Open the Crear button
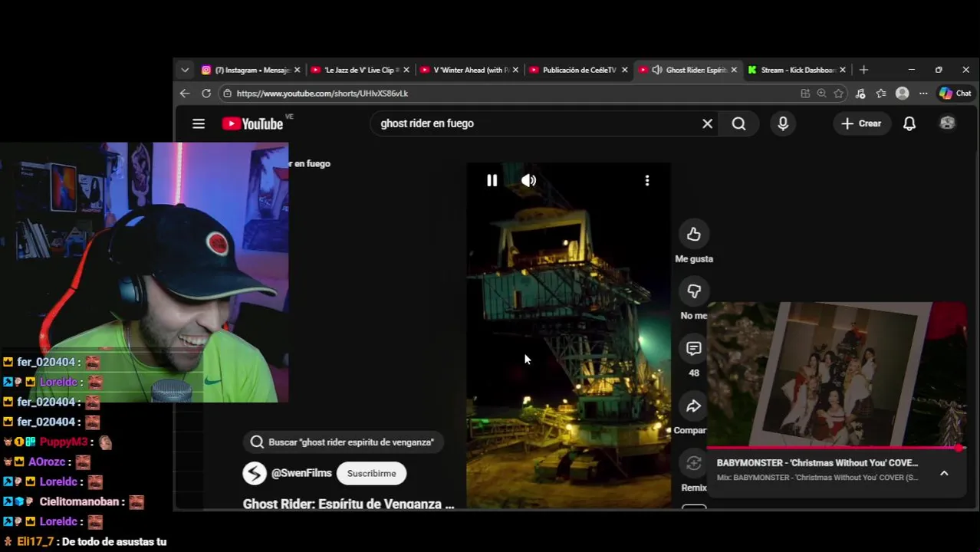This screenshot has width=980, height=552. 861,123
